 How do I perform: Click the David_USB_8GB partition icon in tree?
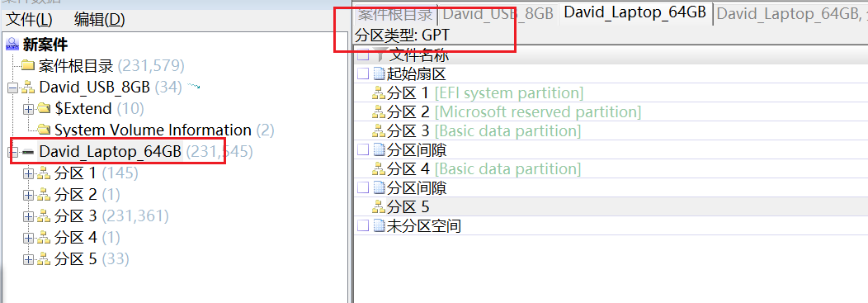[28, 88]
